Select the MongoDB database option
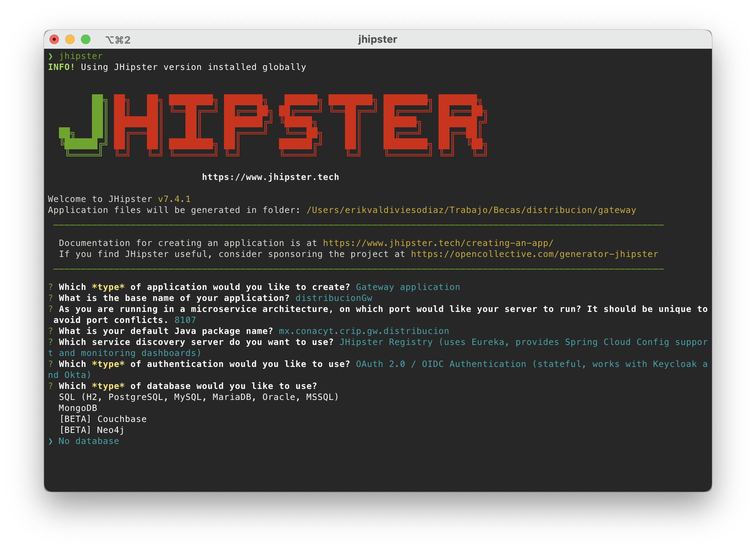Screen dimensions: 756x550 click(78, 408)
